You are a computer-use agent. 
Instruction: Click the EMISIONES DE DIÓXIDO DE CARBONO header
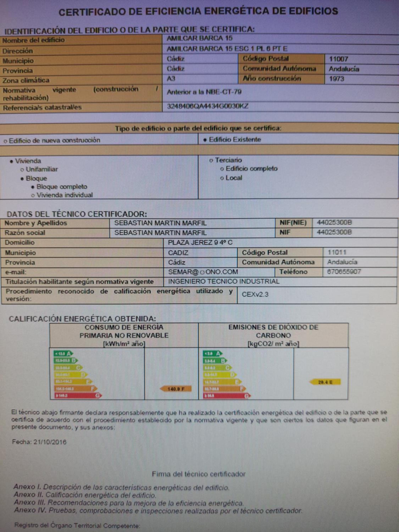click(x=273, y=331)
